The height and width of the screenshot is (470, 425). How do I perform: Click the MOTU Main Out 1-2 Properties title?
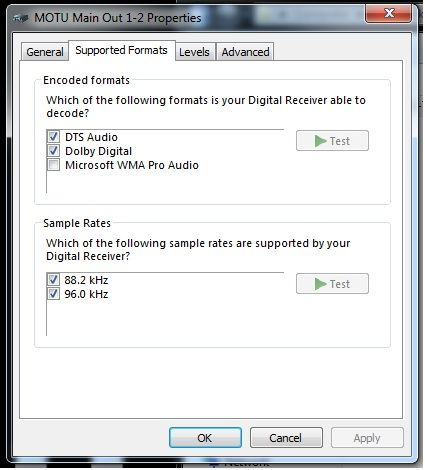tap(118, 18)
